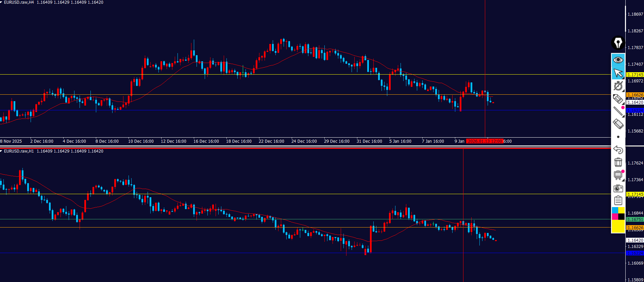
Task: Clear drawings with the trash can icon
Action: [618, 162]
